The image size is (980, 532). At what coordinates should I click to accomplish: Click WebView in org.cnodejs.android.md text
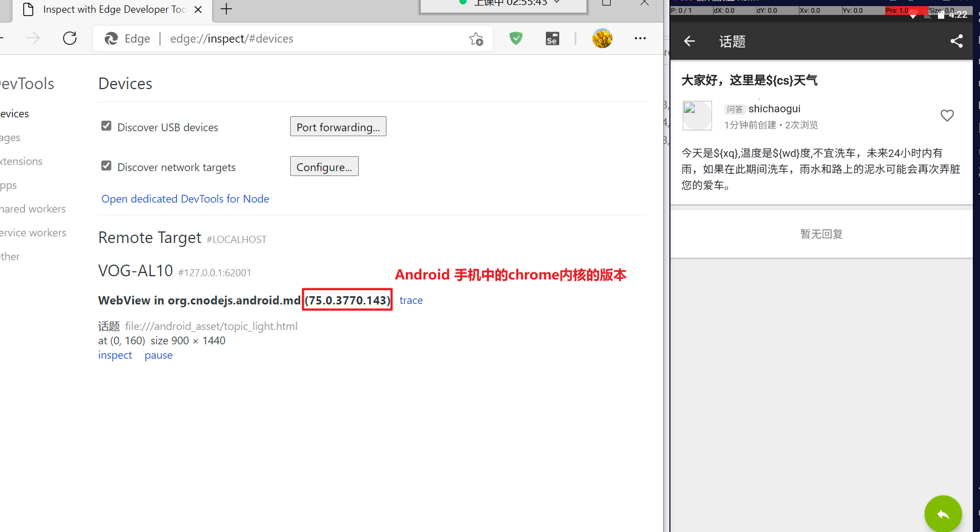(x=199, y=300)
